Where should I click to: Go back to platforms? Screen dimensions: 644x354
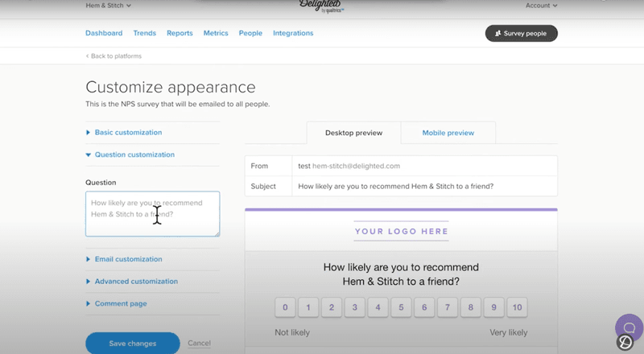(114, 56)
